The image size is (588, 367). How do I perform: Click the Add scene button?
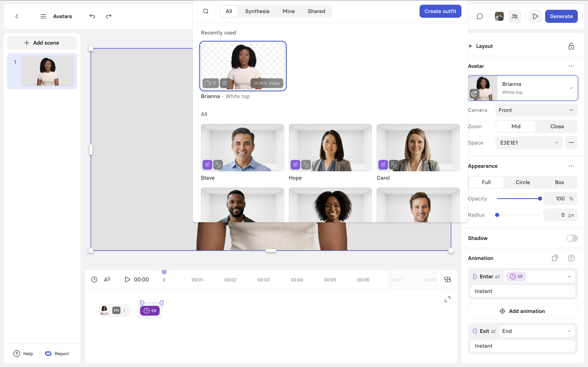[42, 43]
